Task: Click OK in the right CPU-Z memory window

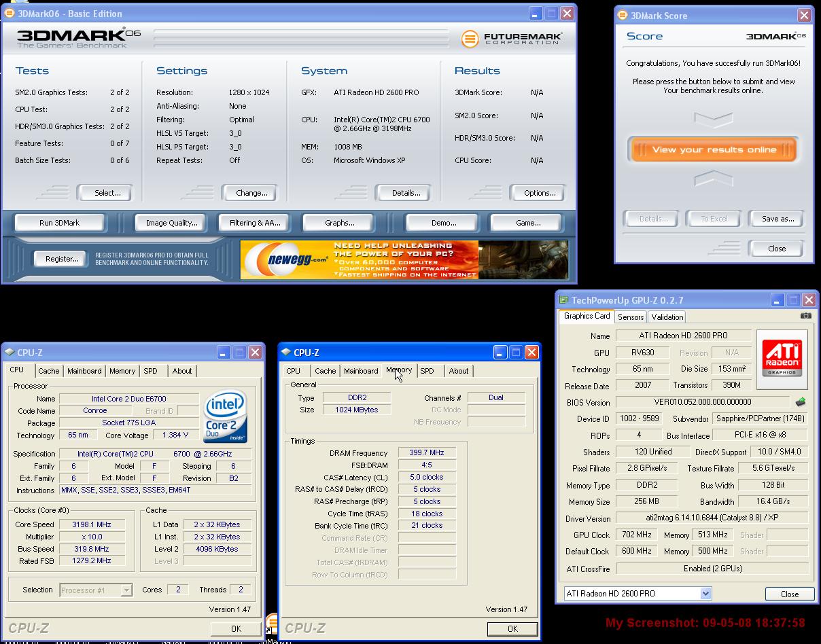Action: (512, 628)
